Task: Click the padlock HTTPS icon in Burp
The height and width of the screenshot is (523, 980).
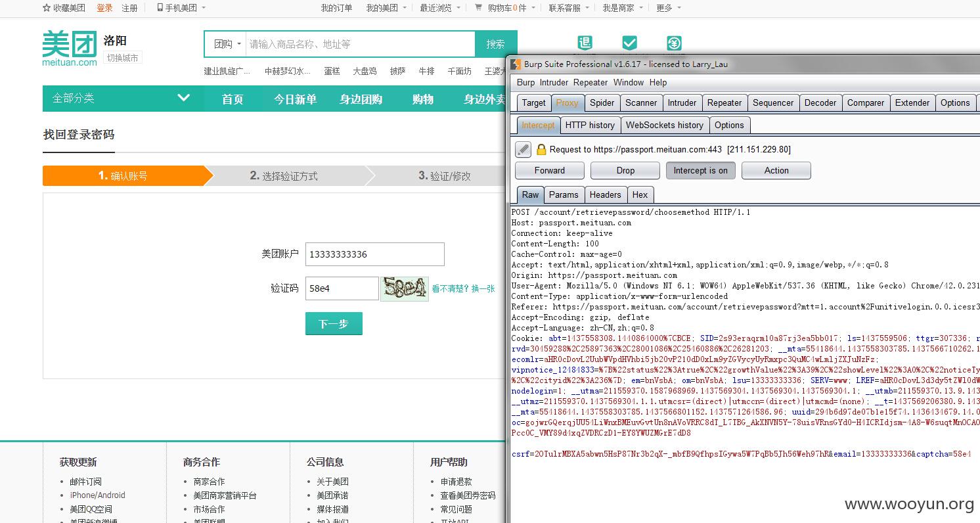Action: click(x=541, y=149)
